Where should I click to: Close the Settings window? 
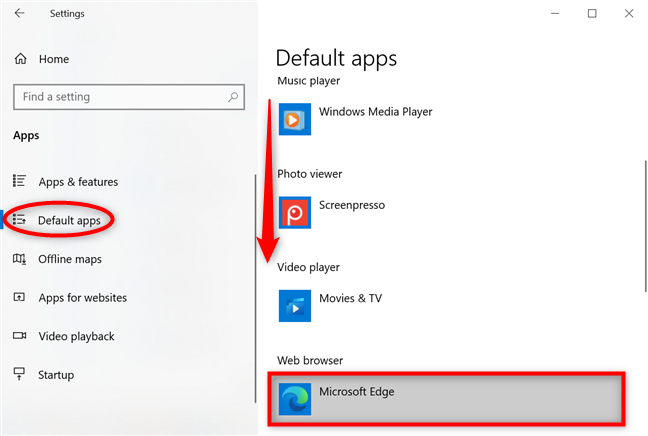click(629, 13)
